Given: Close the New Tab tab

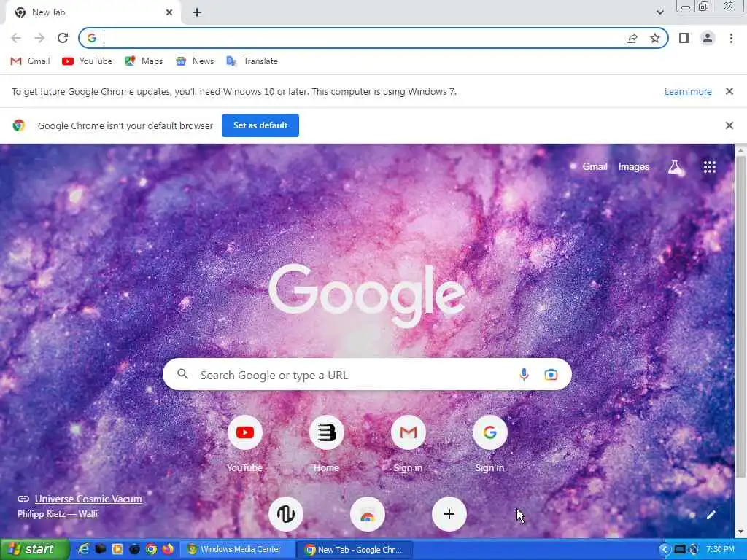Looking at the screenshot, I should click(169, 12).
